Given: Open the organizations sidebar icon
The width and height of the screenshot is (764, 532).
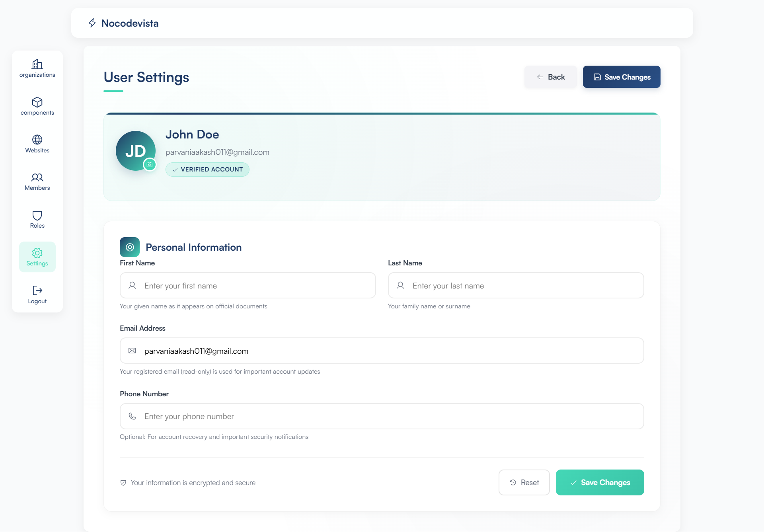Looking at the screenshot, I should [37, 64].
